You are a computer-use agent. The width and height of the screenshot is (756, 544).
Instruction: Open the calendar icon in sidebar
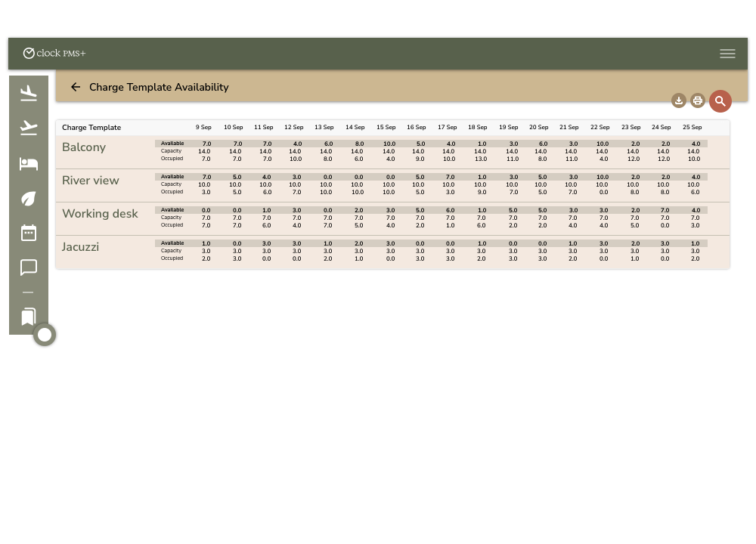point(29,233)
